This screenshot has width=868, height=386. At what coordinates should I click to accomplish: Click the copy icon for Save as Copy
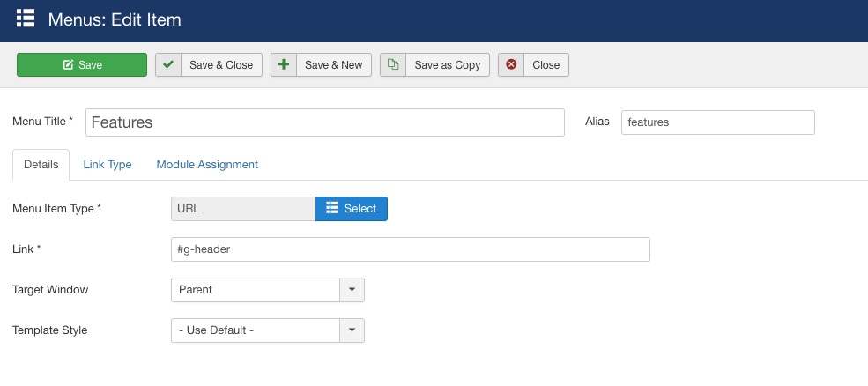coord(393,65)
